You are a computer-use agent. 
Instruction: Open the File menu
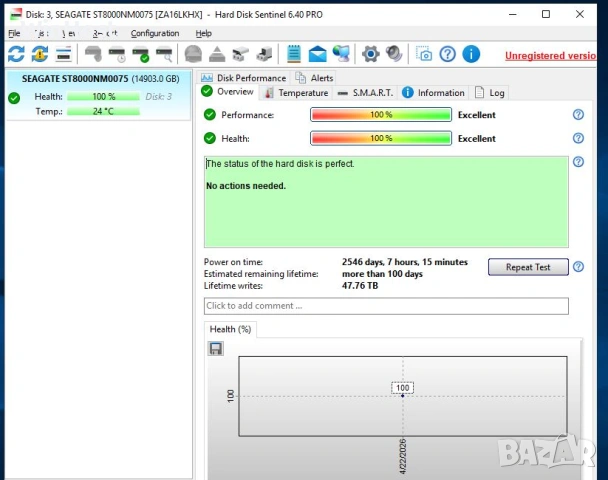pos(14,33)
